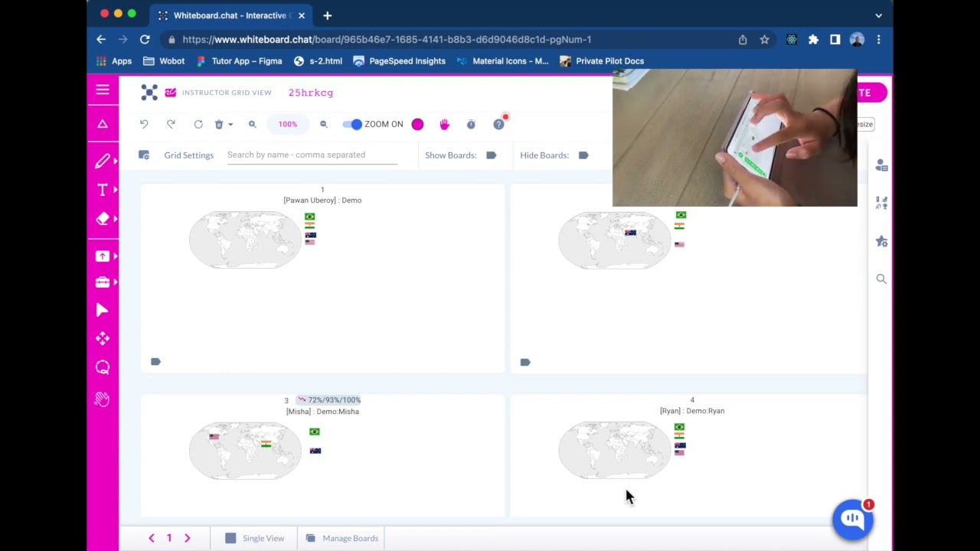Open the Tutor App – Figma bookmark
Image resolution: width=980 pixels, height=551 pixels.
tap(239, 61)
